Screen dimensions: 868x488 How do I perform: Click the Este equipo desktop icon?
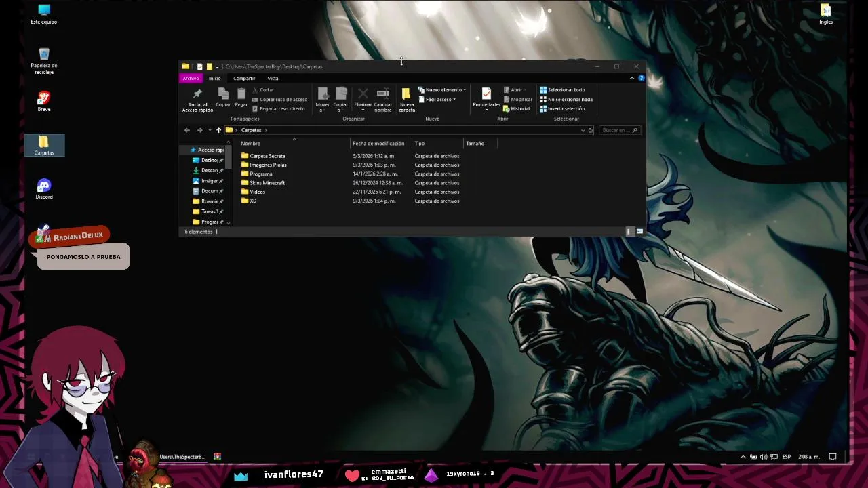[43, 14]
